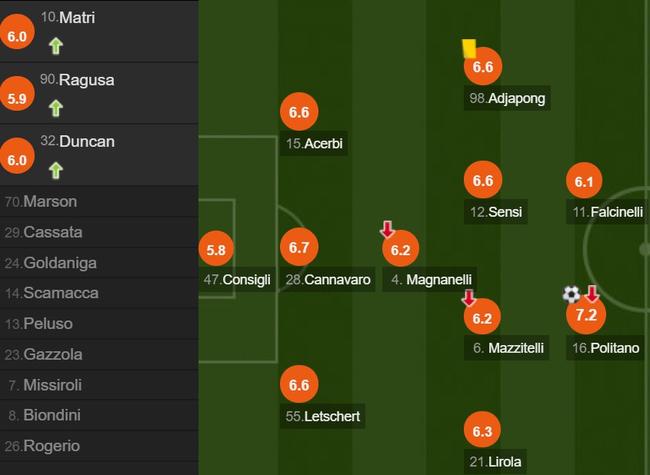Click the green sub-on arrow under Matri
Viewport: 650px width, 475px height.
(x=56, y=46)
